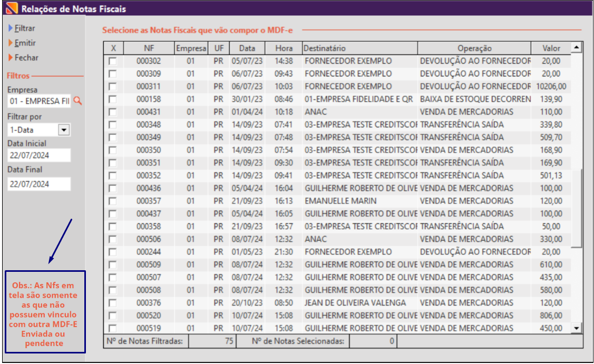This screenshot has height=364, width=594.
Task: Click destinatário EMANUELLE MARIN
Action: (x=340, y=201)
